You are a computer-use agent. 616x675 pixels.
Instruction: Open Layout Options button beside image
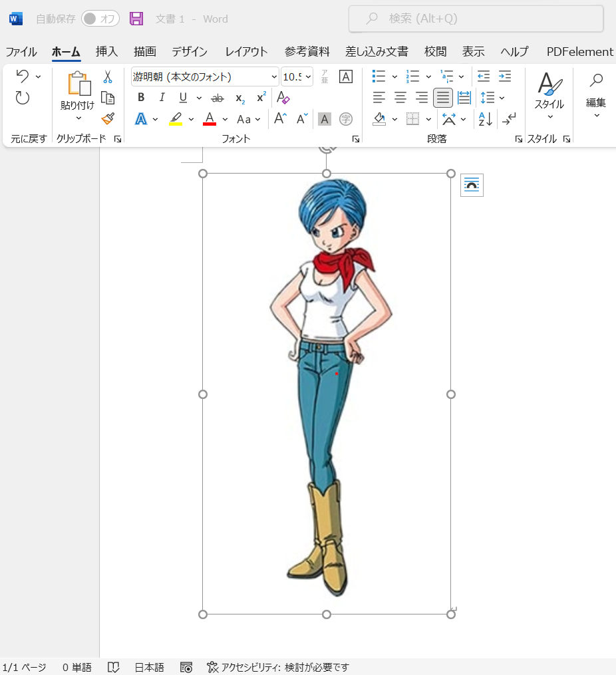[x=472, y=185]
